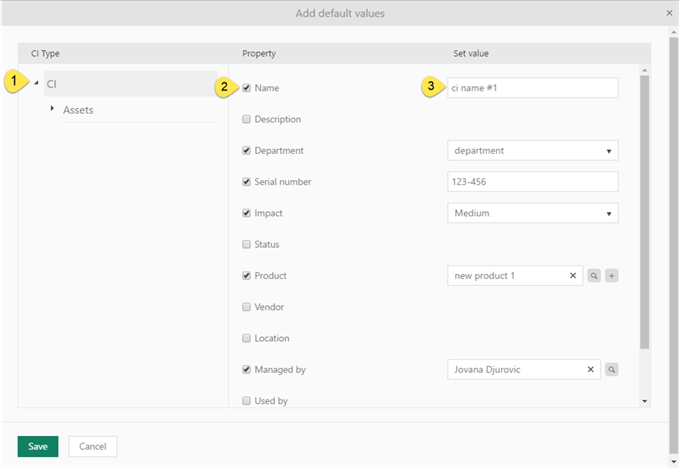
Task: Click the Serial number input field
Action: [x=532, y=182]
